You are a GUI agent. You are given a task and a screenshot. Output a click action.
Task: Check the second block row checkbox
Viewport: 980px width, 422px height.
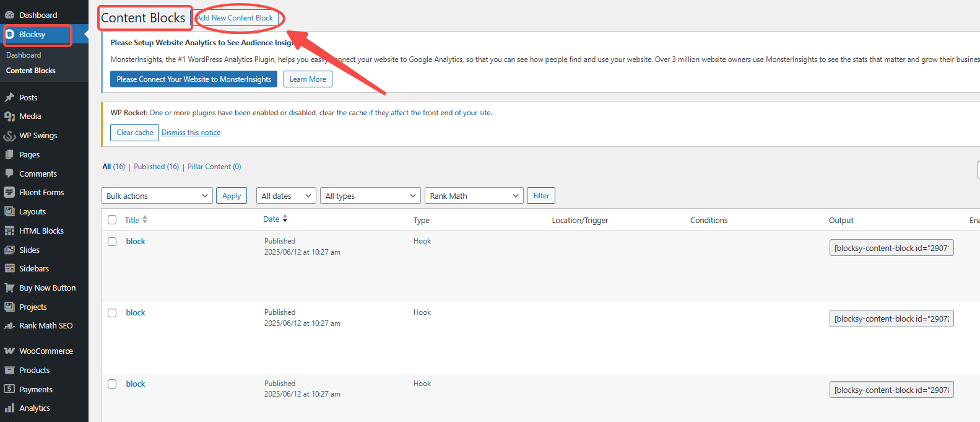click(112, 313)
